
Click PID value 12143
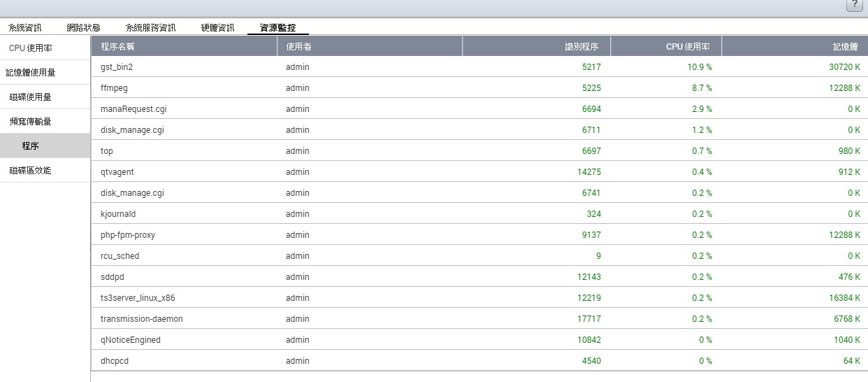(x=589, y=277)
